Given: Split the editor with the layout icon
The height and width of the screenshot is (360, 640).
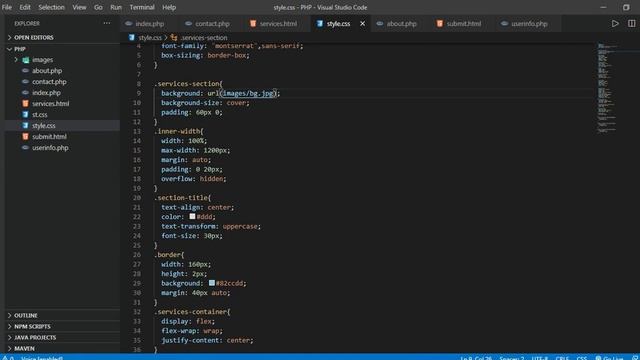Looking at the screenshot, I should (x=631, y=24).
